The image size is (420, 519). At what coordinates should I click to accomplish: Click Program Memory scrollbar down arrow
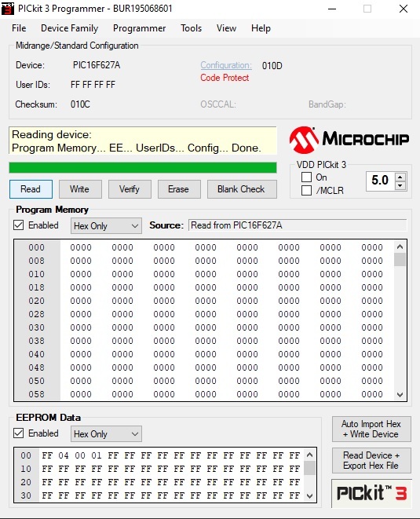[x=400, y=394]
